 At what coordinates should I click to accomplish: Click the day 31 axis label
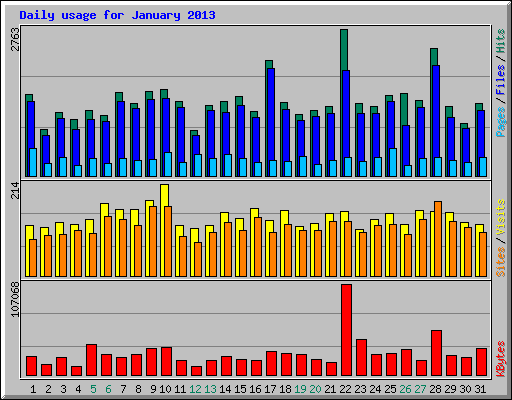pos(480,389)
